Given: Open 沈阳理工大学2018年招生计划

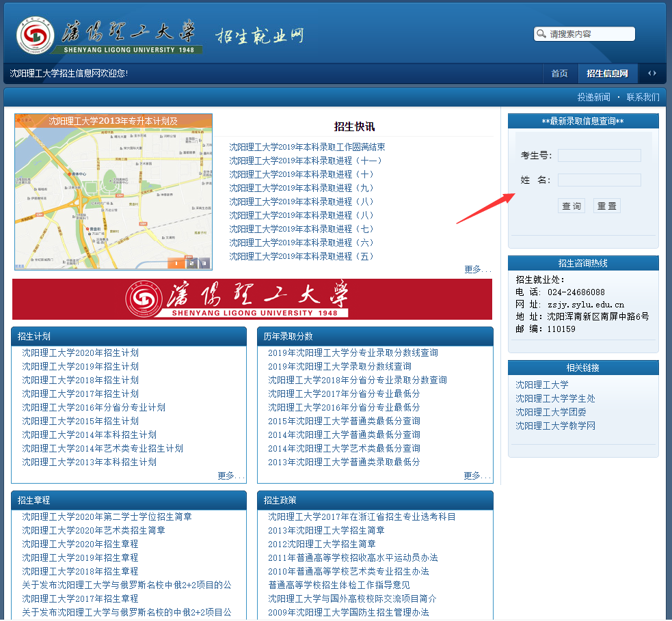Looking at the screenshot, I should tap(80, 381).
